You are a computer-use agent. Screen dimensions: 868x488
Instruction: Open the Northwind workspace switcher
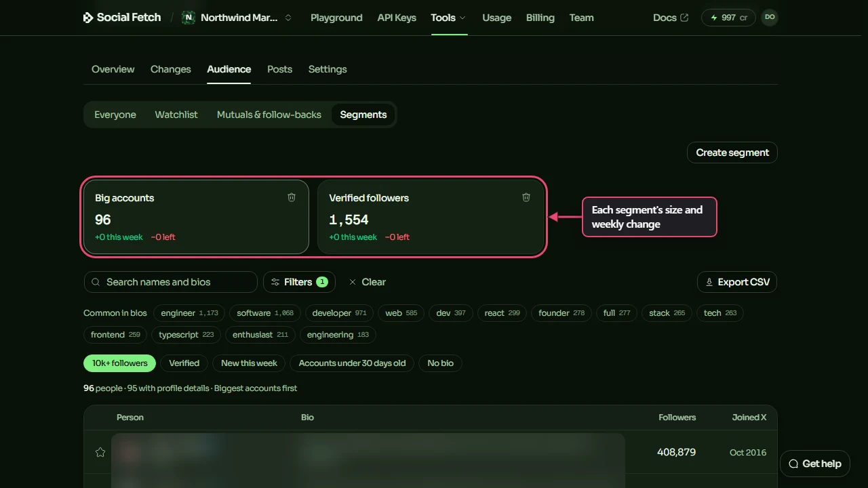pos(237,18)
